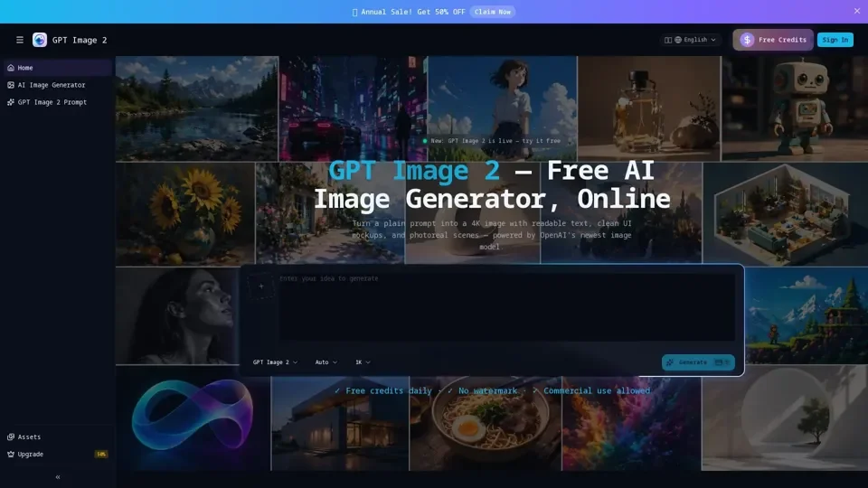The width and height of the screenshot is (868, 488).
Task: Click the 'Free credits daily' text
Action: pyautogui.click(x=388, y=390)
